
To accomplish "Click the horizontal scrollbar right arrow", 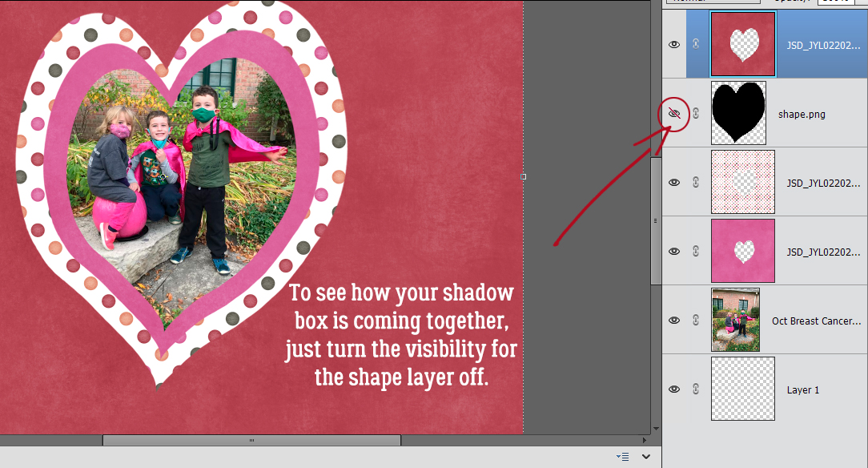I will [645, 440].
